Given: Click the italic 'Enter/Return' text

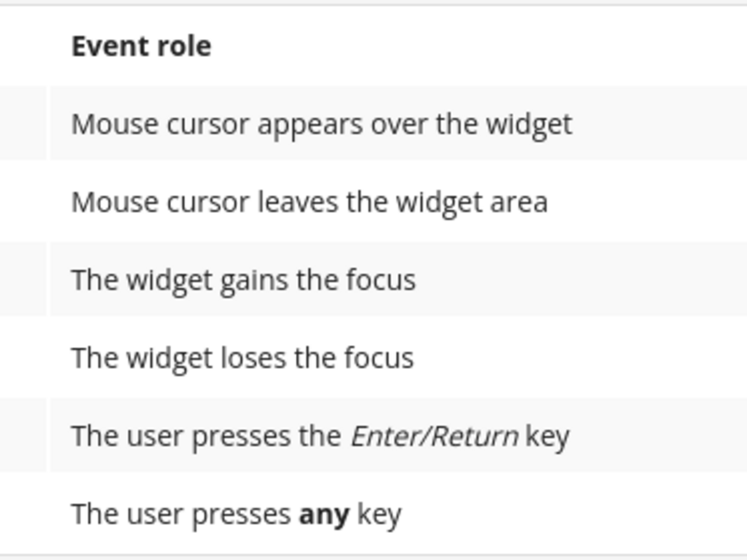Looking at the screenshot, I should pos(434,436).
